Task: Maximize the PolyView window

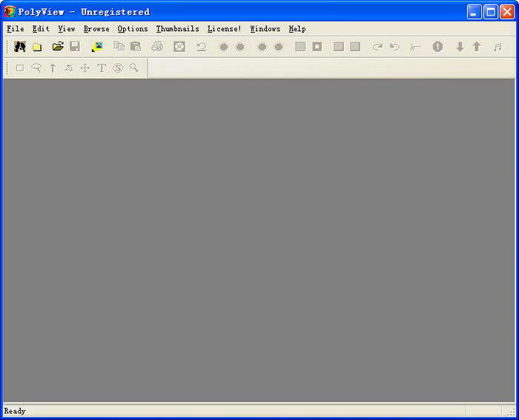Action: coord(491,13)
